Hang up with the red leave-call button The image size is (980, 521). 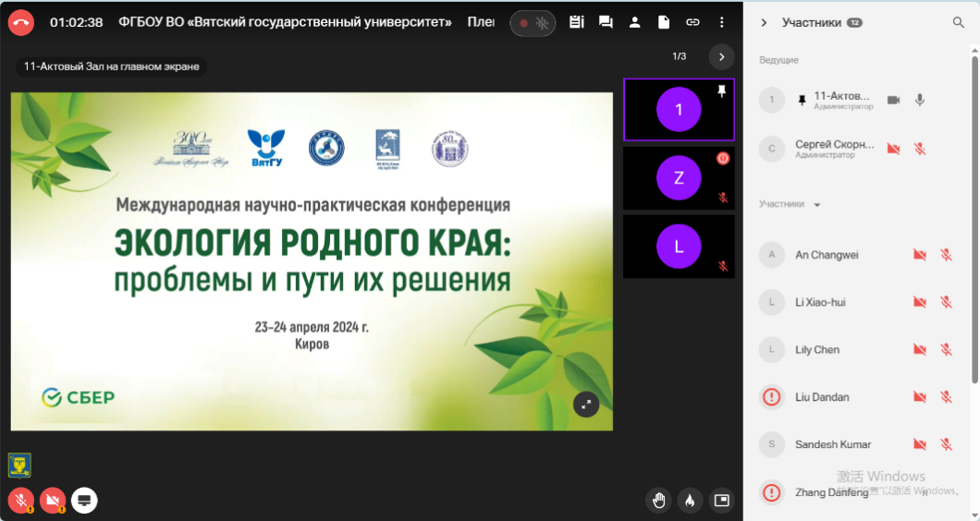tap(20, 22)
